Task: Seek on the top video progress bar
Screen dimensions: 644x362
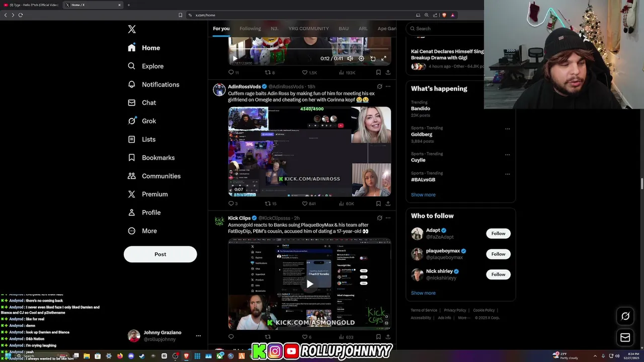Action: (309, 49)
